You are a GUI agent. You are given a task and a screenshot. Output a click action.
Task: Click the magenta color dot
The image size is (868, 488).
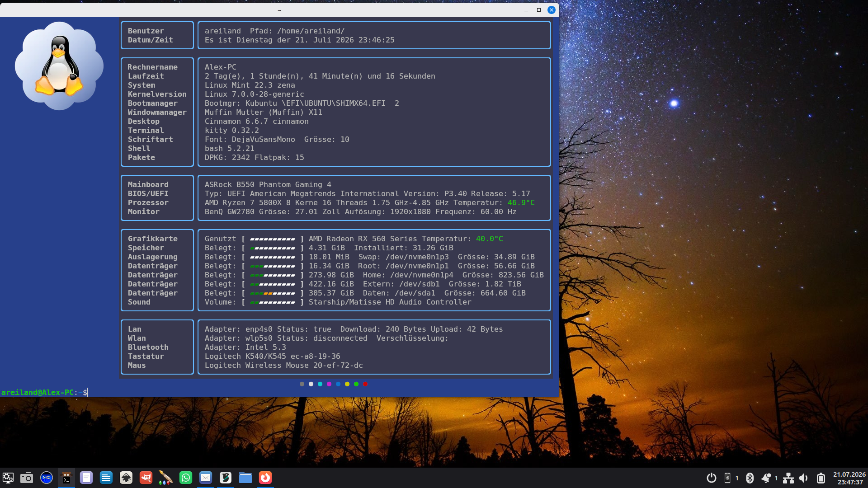coord(329,384)
